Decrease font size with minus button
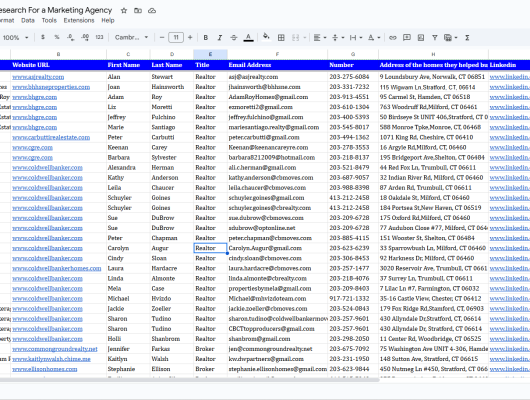The height and width of the screenshot is (400, 530). click(162, 37)
